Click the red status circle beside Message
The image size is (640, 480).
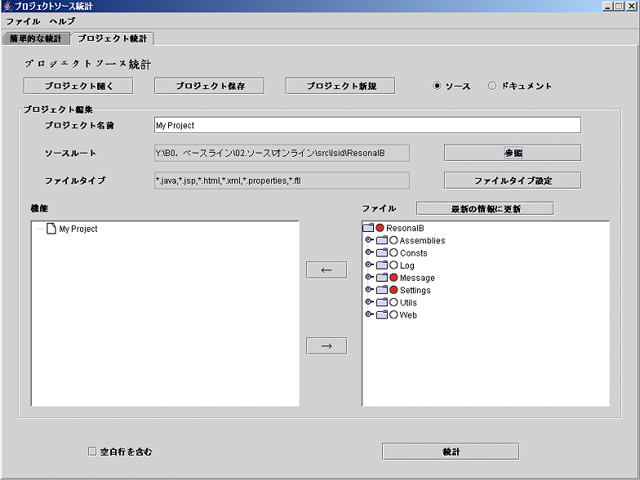tap(393, 277)
